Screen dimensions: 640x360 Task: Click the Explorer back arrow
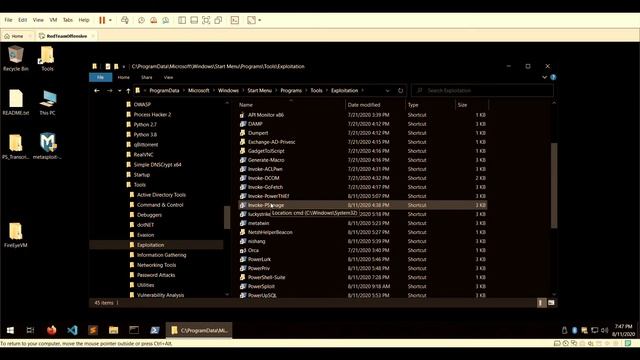click(97, 91)
